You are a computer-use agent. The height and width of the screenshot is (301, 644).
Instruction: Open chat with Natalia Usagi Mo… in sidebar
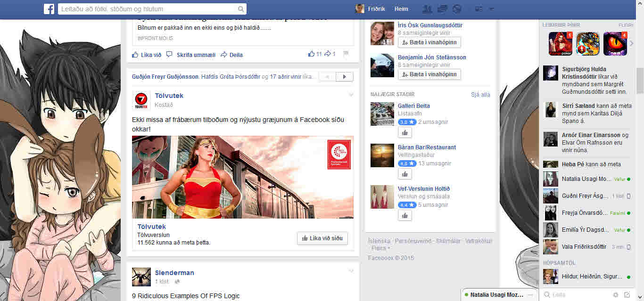click(x=587, y=179)
